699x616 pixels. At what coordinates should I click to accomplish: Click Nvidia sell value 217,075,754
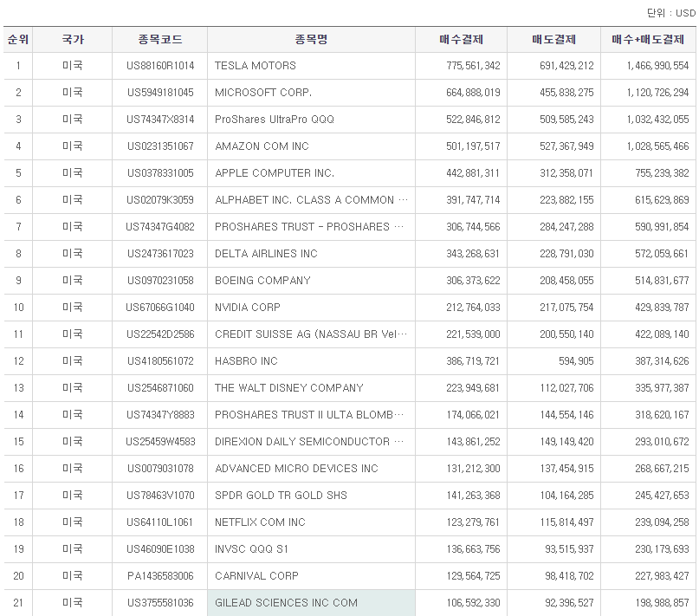coord(566,307)
